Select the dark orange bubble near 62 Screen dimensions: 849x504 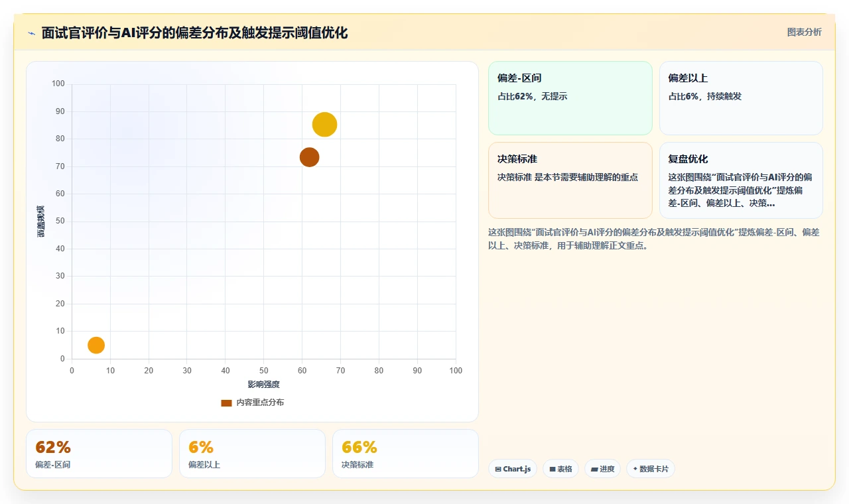309,157
